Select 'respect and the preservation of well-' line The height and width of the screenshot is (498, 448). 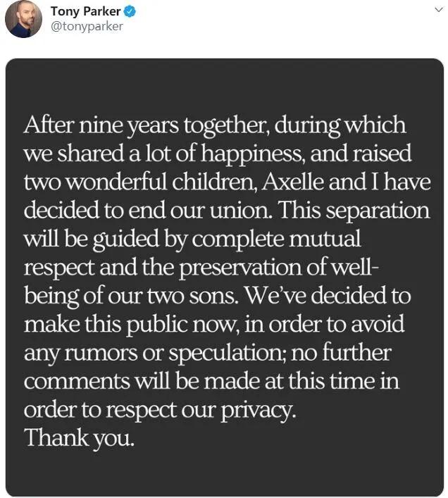201,268
